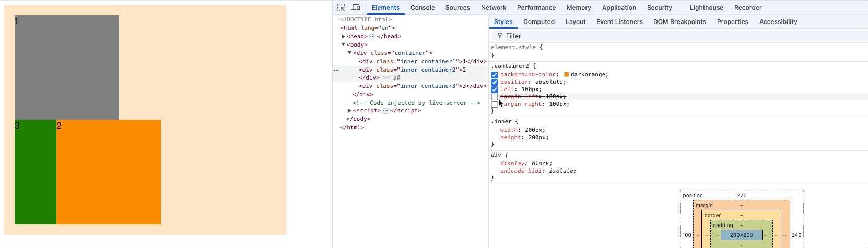Open the Memory tab

pyautogui.click(x=579, y=8)
